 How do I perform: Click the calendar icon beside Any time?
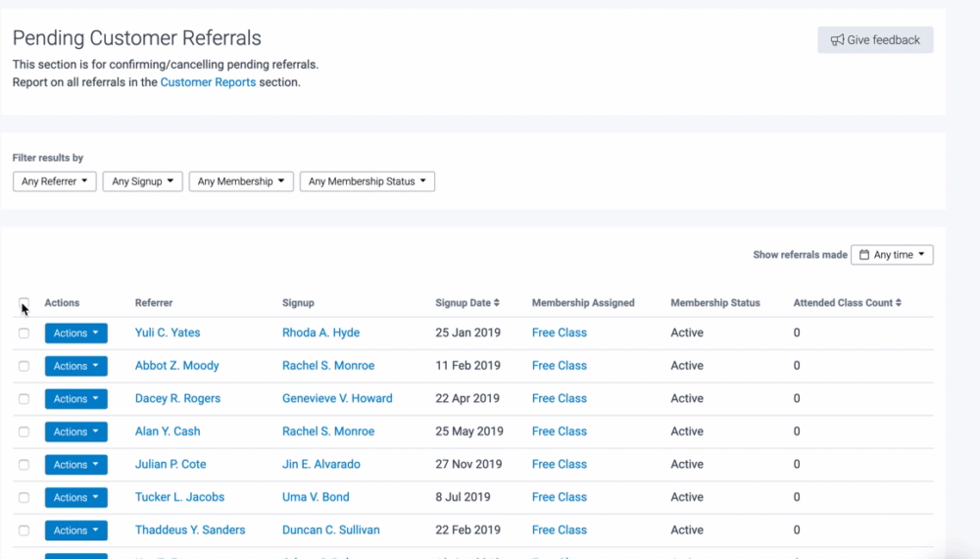coord(863,255)
